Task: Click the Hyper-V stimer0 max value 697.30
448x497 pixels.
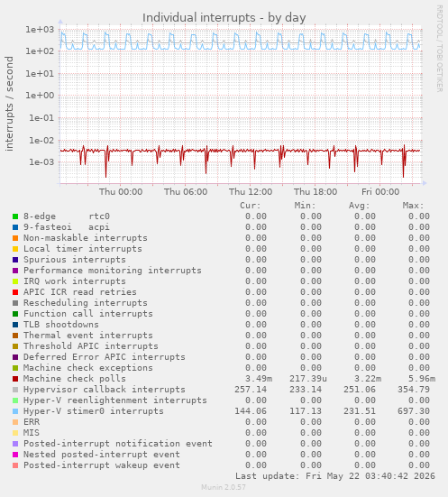Action: click(x=414, y=411)
